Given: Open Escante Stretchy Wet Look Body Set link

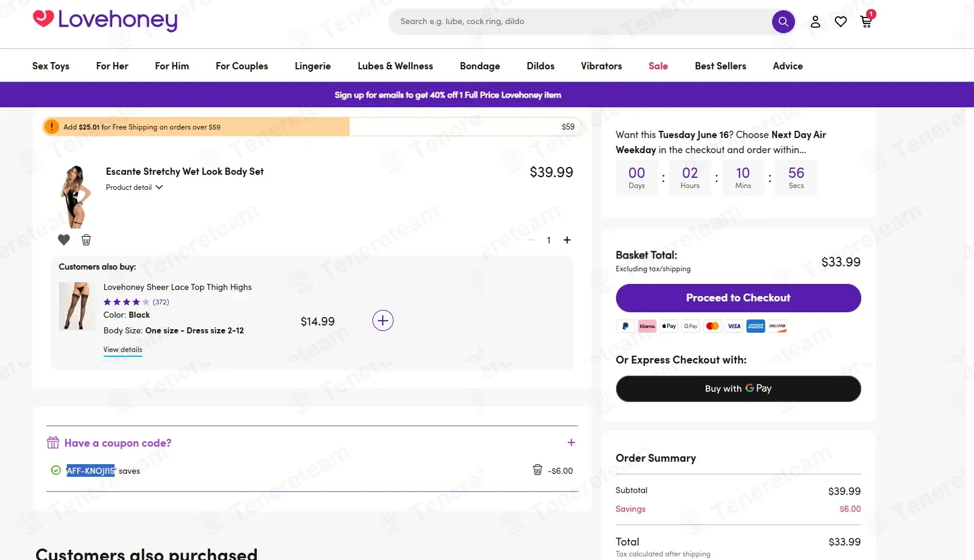Looking at the screenshot, I should 185,172.
